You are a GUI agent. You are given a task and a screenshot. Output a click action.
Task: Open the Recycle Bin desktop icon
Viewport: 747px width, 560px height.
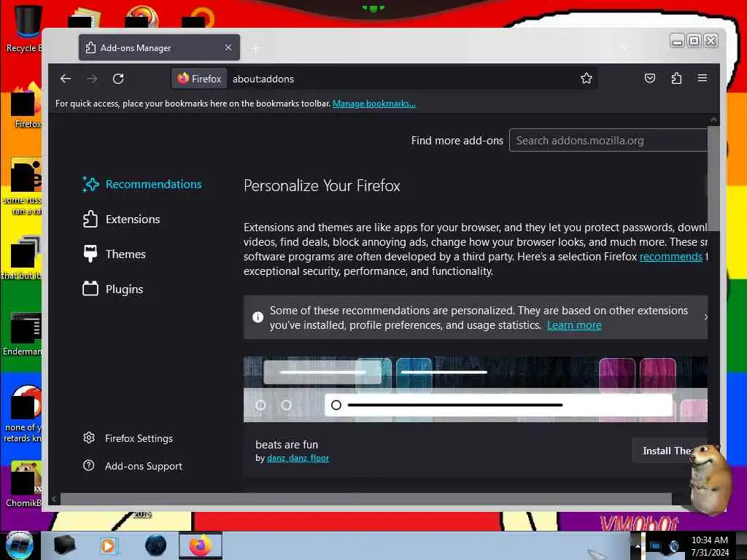24,28
